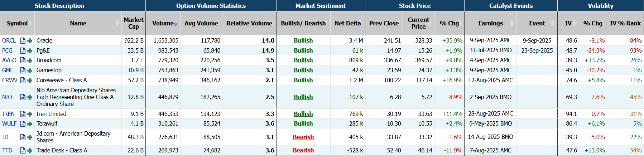644x156 pixels.
Task: Click the green plus icon for JD
Action: pyautogui.click(x=30, y=137)
